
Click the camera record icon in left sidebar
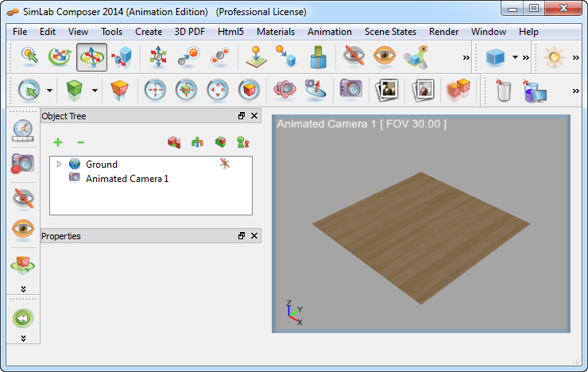coord(22,164)
